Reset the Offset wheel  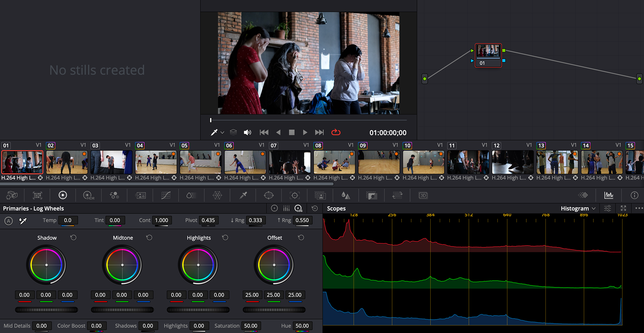(x=301, y=238)
